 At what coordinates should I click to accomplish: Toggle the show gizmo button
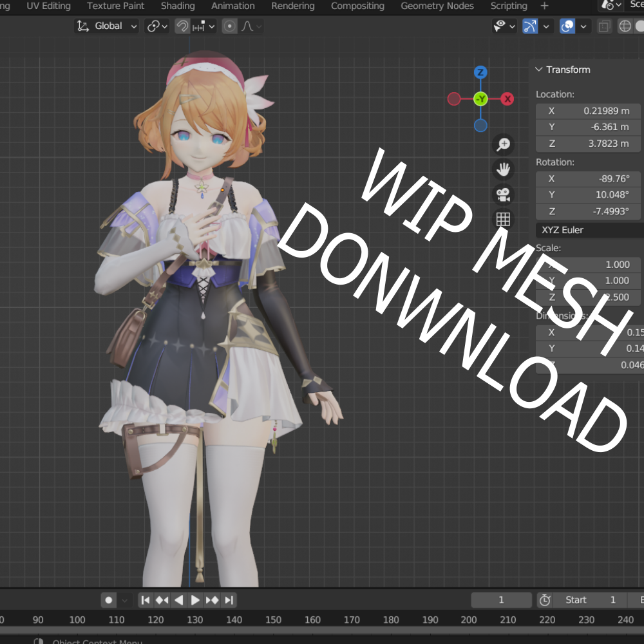click(x=530, y=26)
